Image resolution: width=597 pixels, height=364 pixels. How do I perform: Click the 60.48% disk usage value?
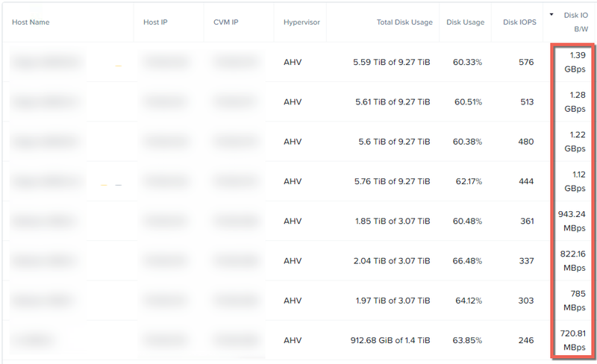(x=467, y=221)
